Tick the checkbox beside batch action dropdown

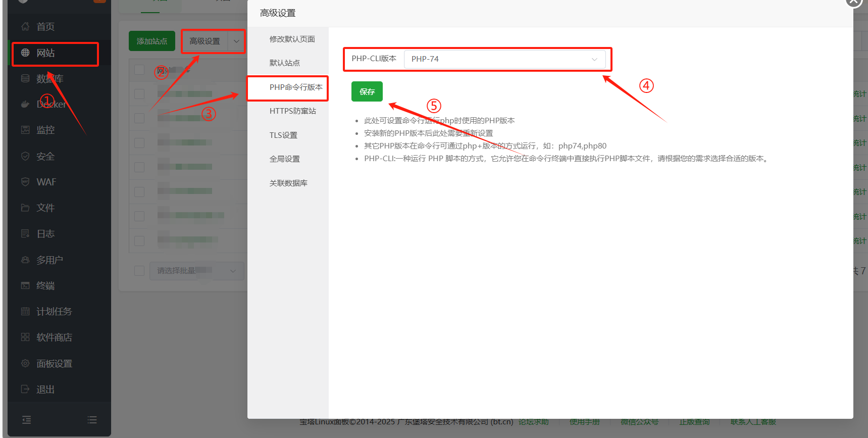(x=139, y=271)
